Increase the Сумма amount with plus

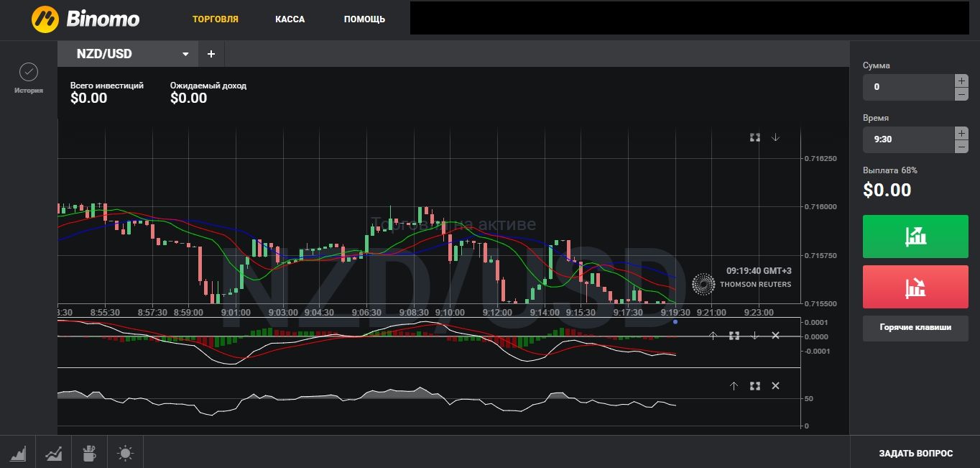(961, 81)
